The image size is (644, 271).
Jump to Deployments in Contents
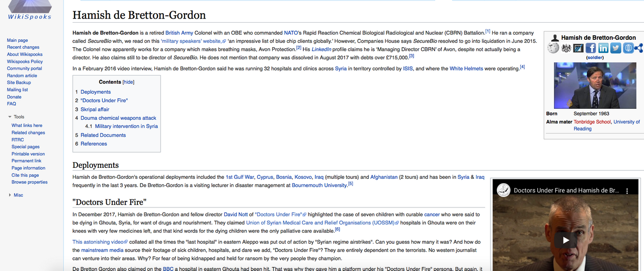coord(96,92)
